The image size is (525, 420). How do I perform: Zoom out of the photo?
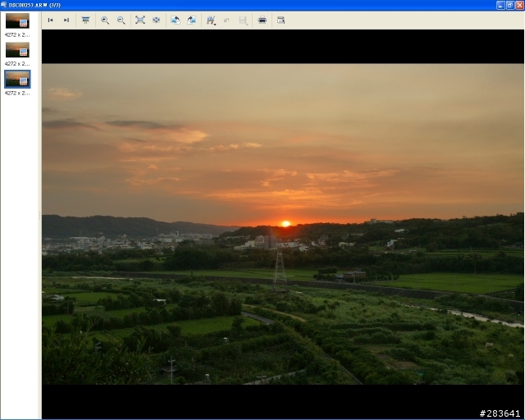point(121,20)
